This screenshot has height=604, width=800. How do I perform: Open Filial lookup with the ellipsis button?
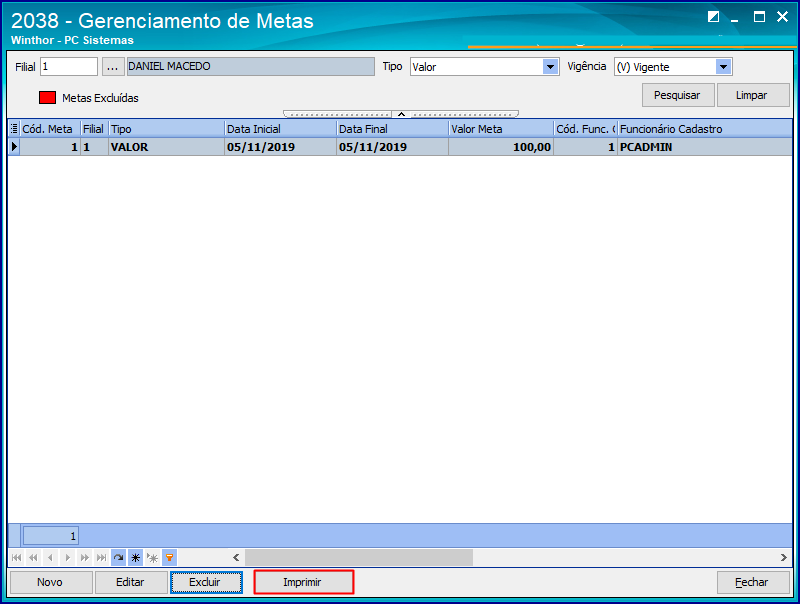click(113, 67)
